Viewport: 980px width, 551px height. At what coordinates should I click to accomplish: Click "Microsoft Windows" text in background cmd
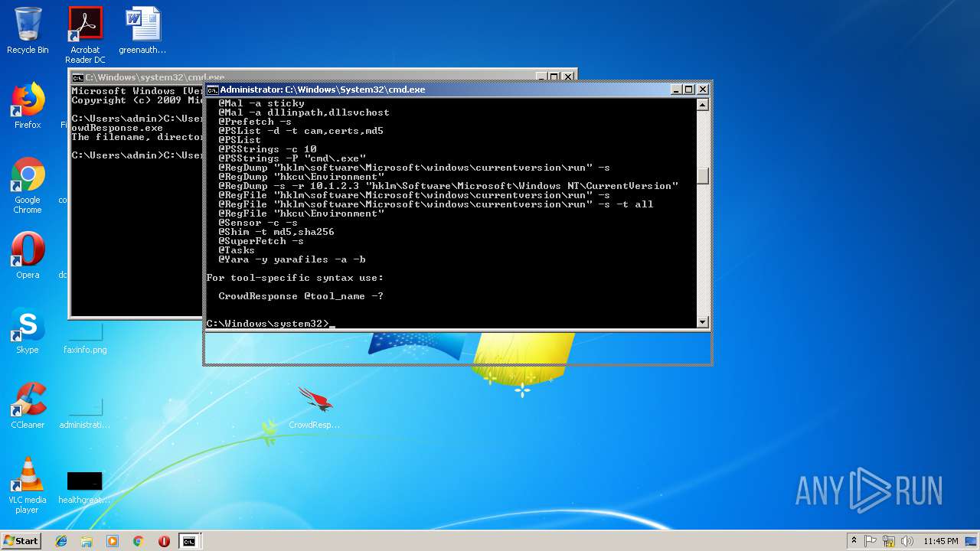point(122,91)
